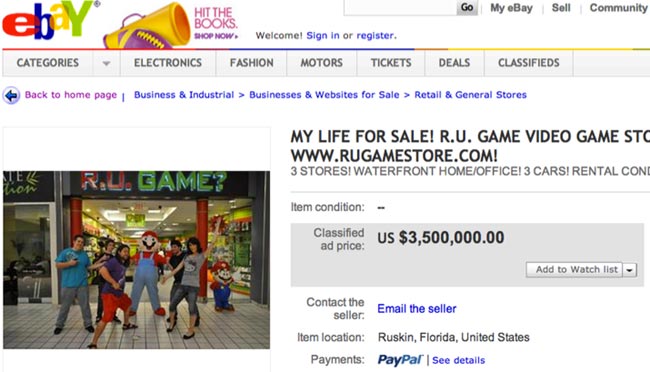Click inside the search input field

point(400,7)
